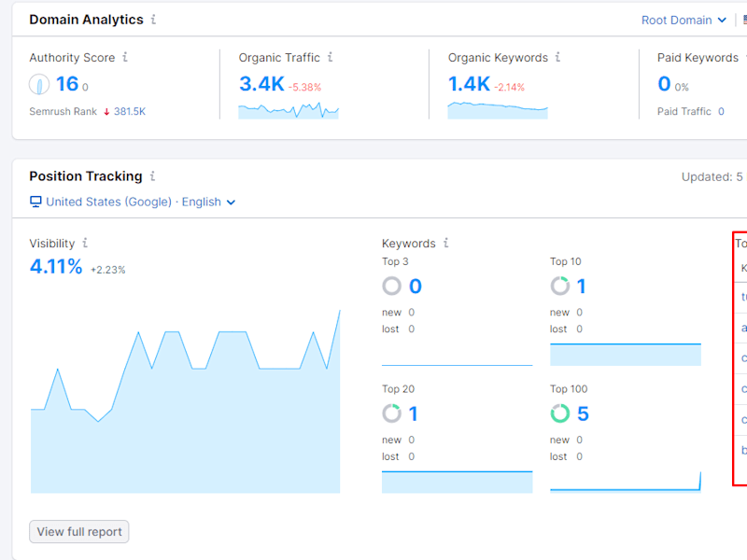Click info icon beside Organic Traffic
Viewport: 747px width, 560px height.
(331, 57)
